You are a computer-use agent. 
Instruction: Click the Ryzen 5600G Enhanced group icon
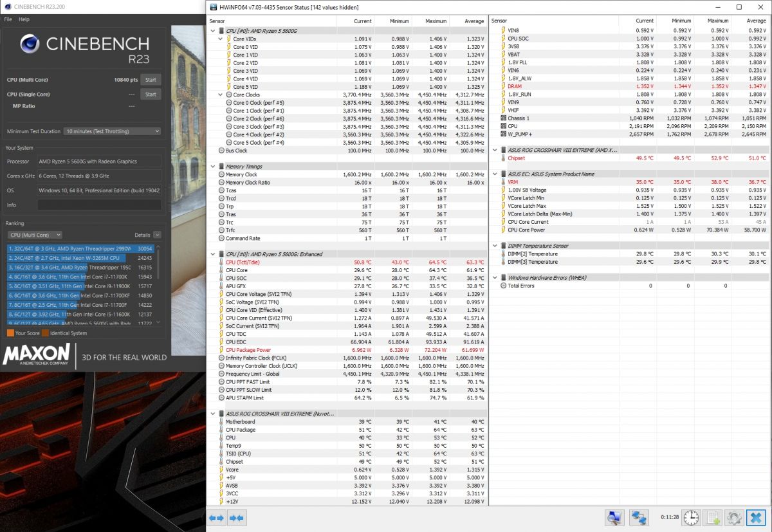coord(221,254)
